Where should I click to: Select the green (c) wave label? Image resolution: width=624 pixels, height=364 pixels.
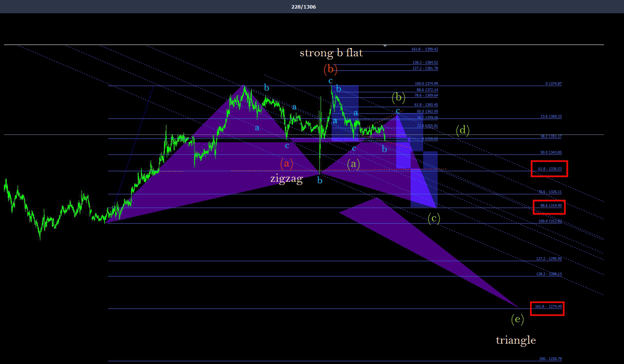tap(434, 218)
